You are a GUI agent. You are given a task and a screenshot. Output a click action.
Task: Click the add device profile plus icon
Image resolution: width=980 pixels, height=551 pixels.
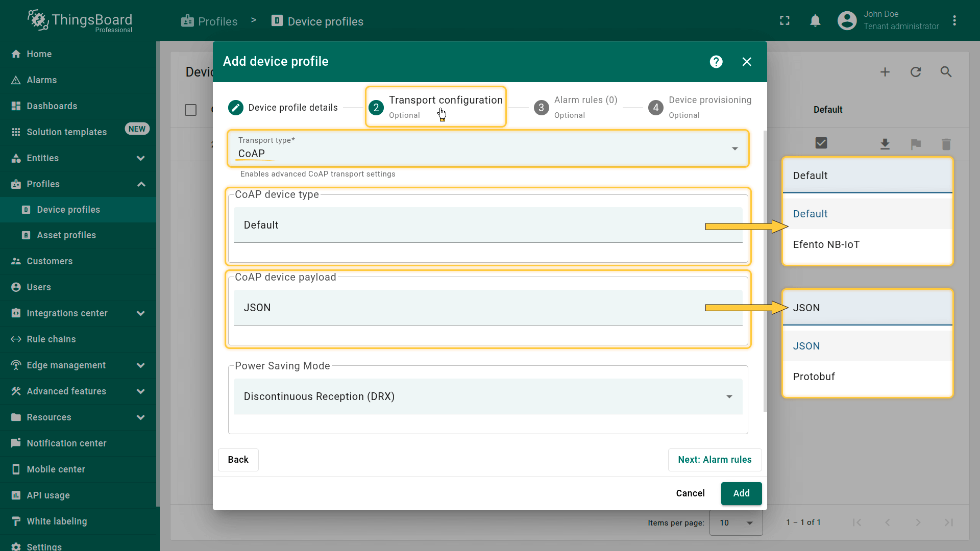point(885,72)
